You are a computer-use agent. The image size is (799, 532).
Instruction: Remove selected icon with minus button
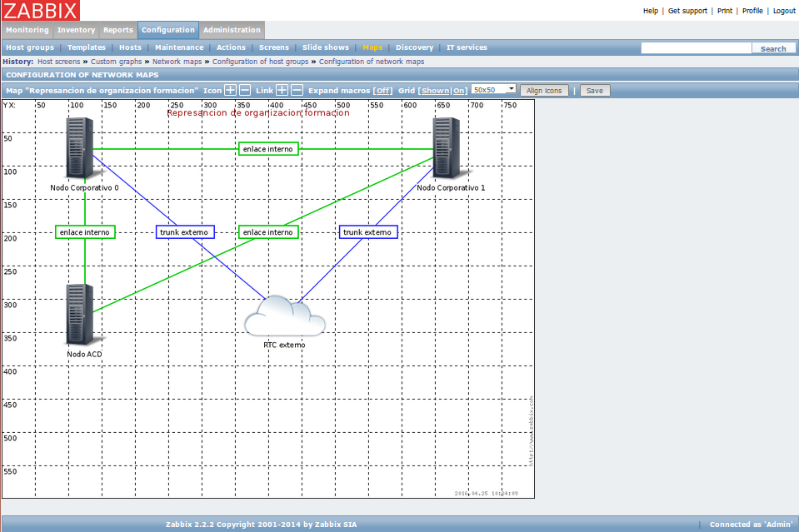(x=245, y=90)
